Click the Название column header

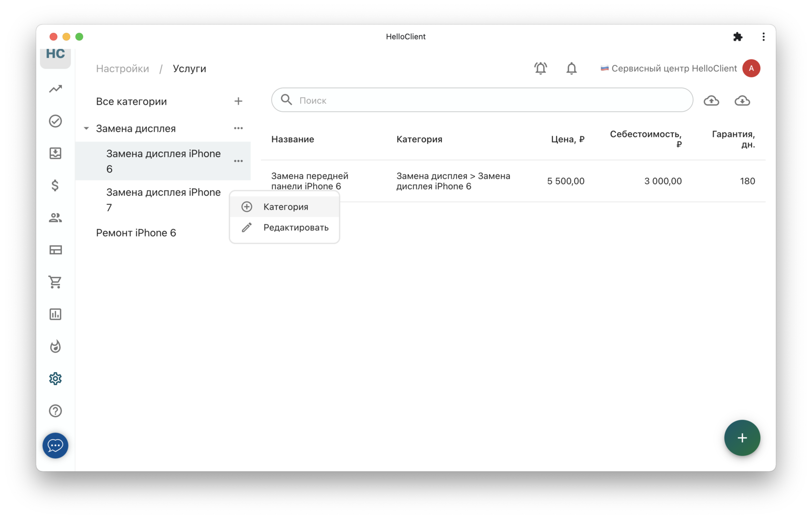(x=293, y=139)
